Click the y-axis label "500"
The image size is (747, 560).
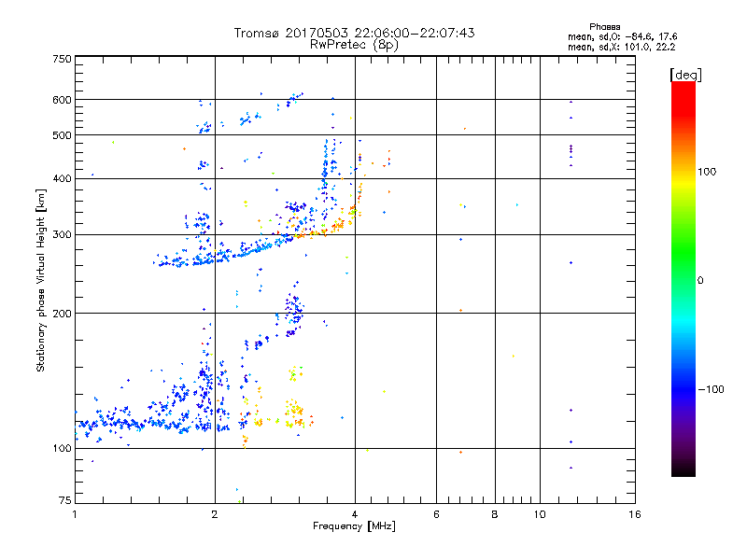(62, 135)
